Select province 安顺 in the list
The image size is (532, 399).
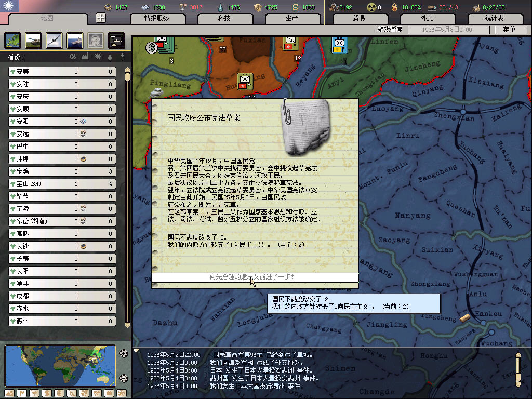coord(62,109)
